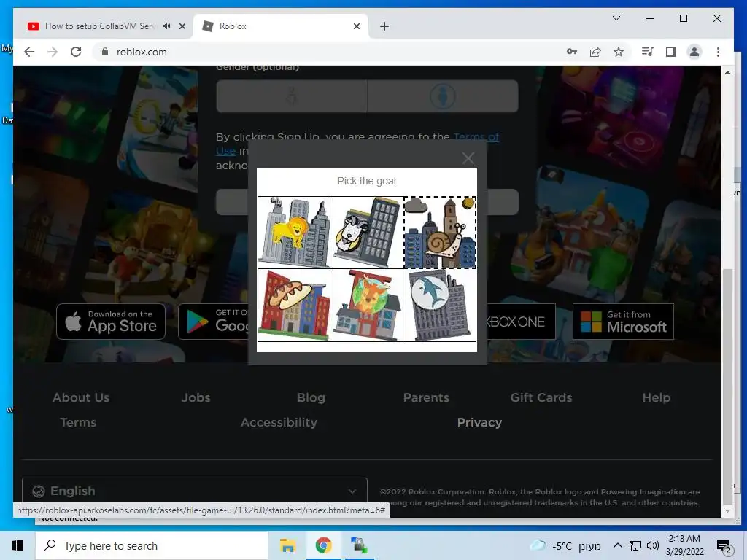The height and width of the screenshot is (560, 747).
Task: Close the captcha dialog
Action: [468, 158]
